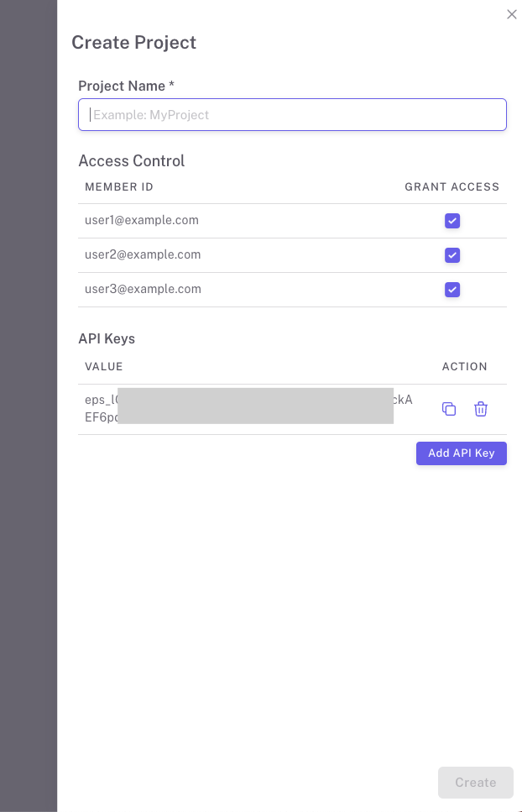This screenshot has width=522, height=812.
Task: Delete the API key with trash icon
Action: coord(481,409)
